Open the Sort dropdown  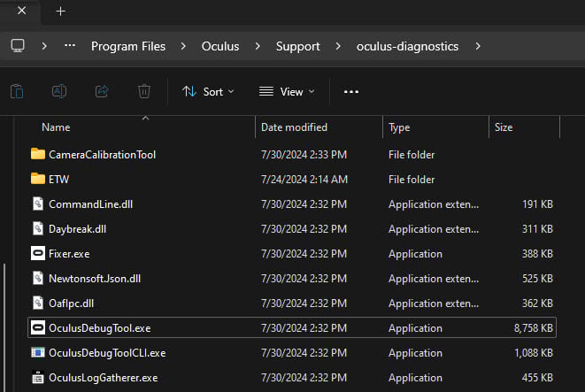click(208, 92)
